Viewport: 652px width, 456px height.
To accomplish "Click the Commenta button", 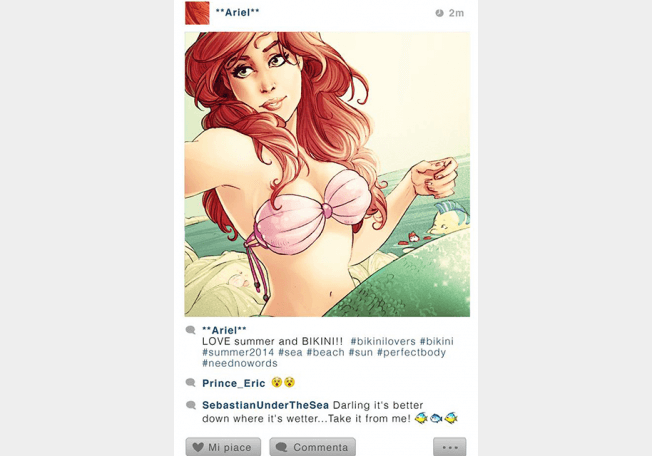I will (x=313, y=447).
